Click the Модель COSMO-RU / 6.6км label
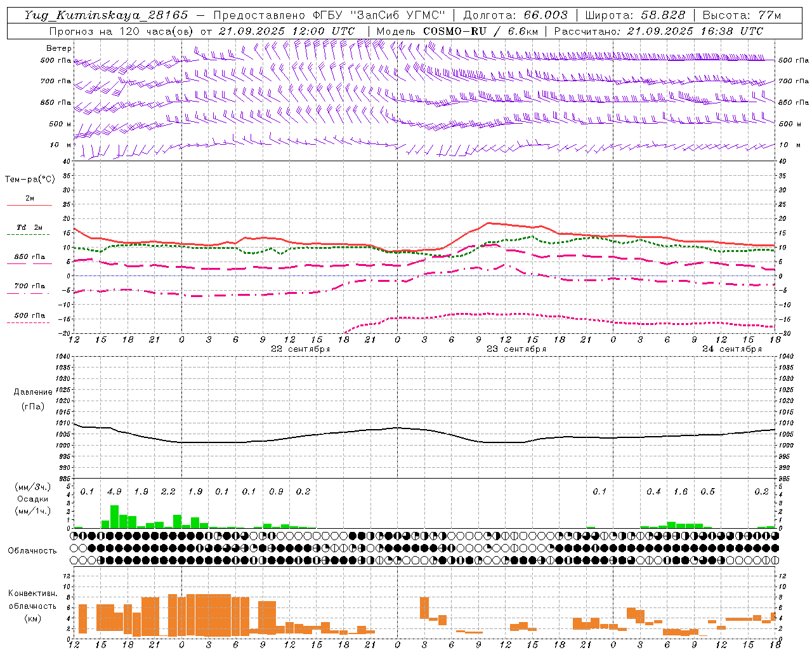This screenshot has width=812, height=650. coord(457,31)
